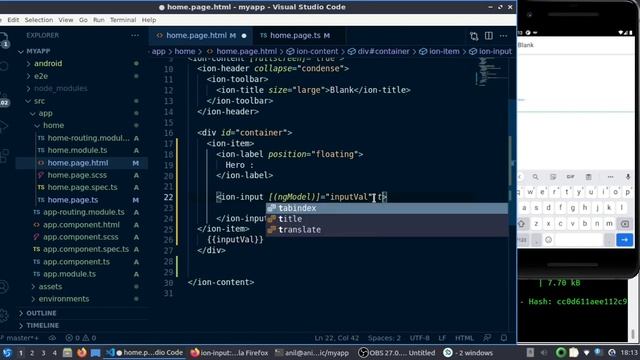The width and height of the screenshot is (640, 360).
Task: Expand the android folder
Action: coord(48,64)
